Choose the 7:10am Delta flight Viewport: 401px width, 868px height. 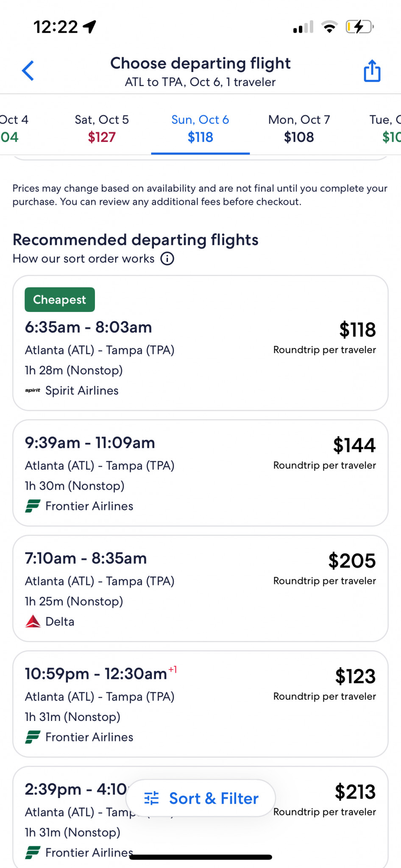point(200,589)
